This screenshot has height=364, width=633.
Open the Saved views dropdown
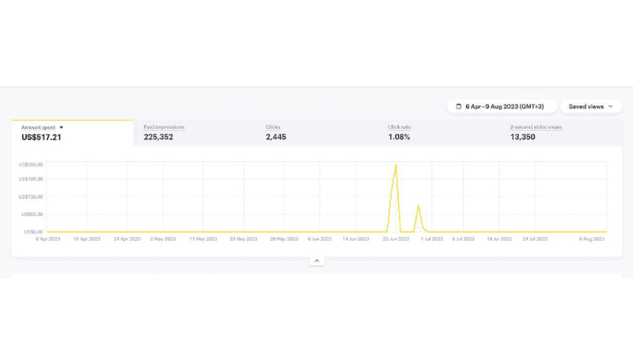[x=590, y=106]
